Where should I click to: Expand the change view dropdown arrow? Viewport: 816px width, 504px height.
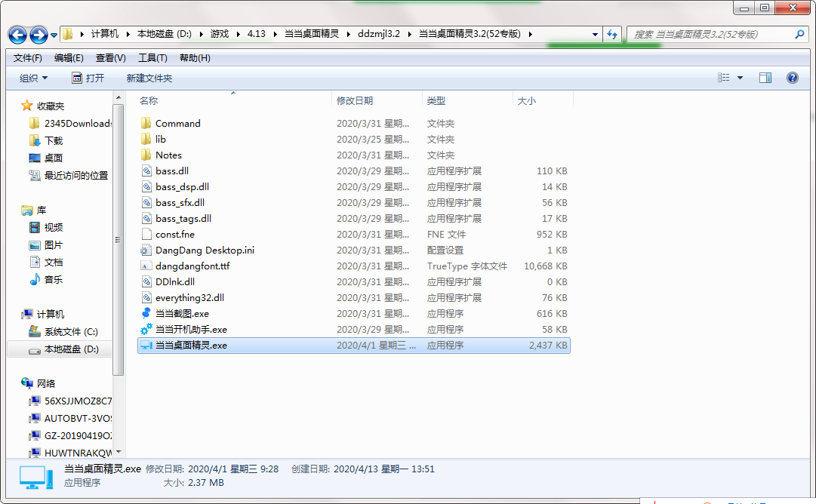coord(740,78)
